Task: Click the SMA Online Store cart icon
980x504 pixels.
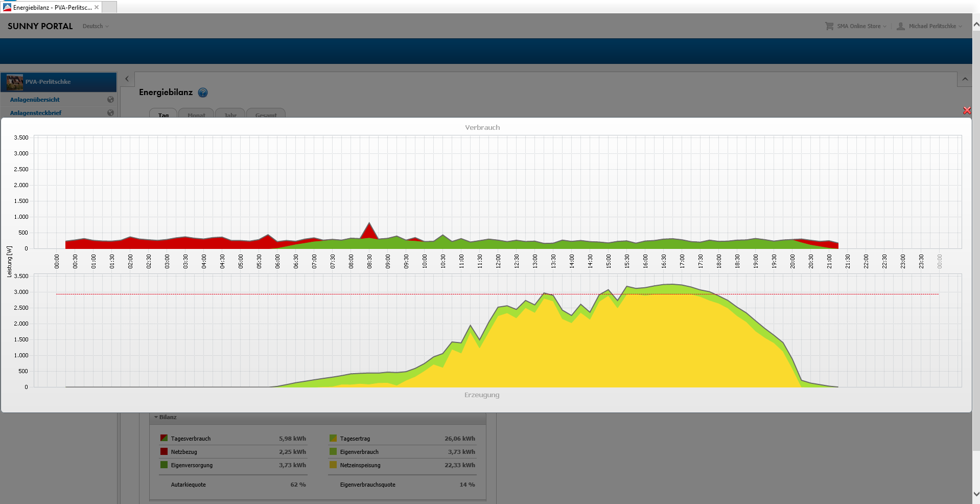Action: (x=829, y=26)
